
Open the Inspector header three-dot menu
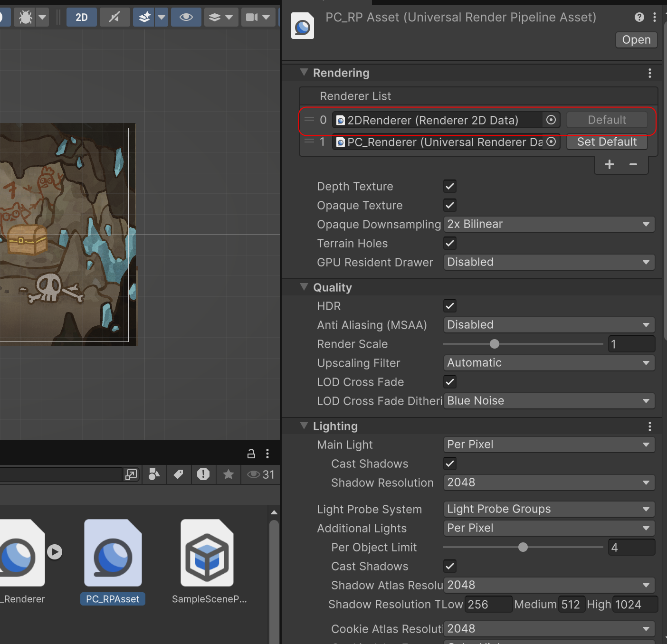tap(655, 17)
